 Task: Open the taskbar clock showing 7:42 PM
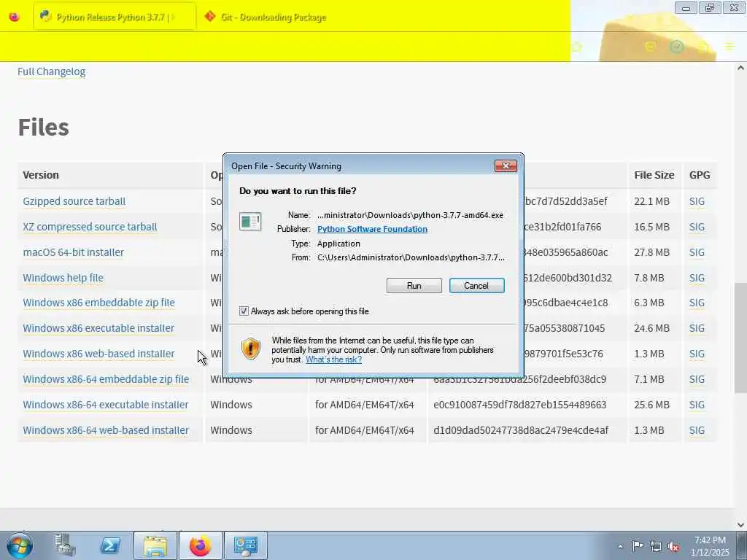pyautogui.click(x=710, y=546)
